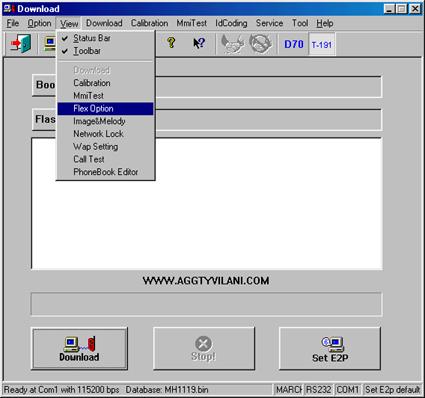425x398 pixels.
Task: Open Image&Melody from View menu
Action: [x=105, y=121]
